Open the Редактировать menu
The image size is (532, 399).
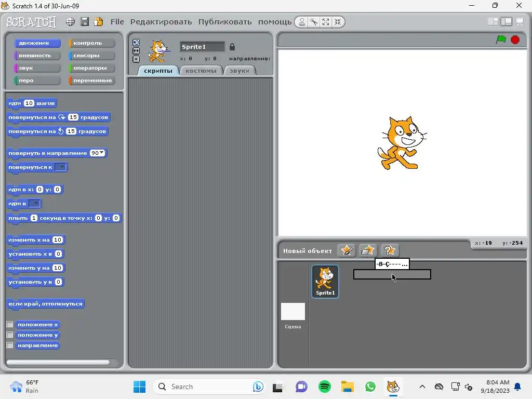(x=161, y=22)
